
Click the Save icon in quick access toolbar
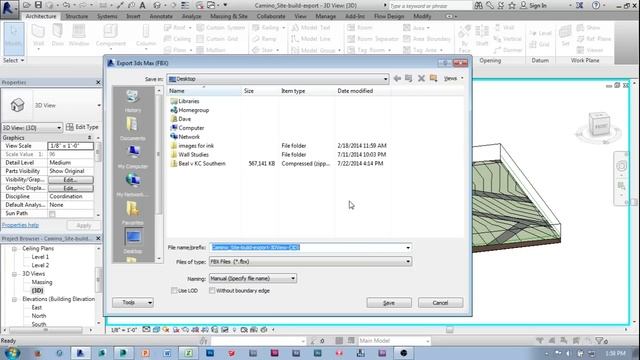click(38, 5)
